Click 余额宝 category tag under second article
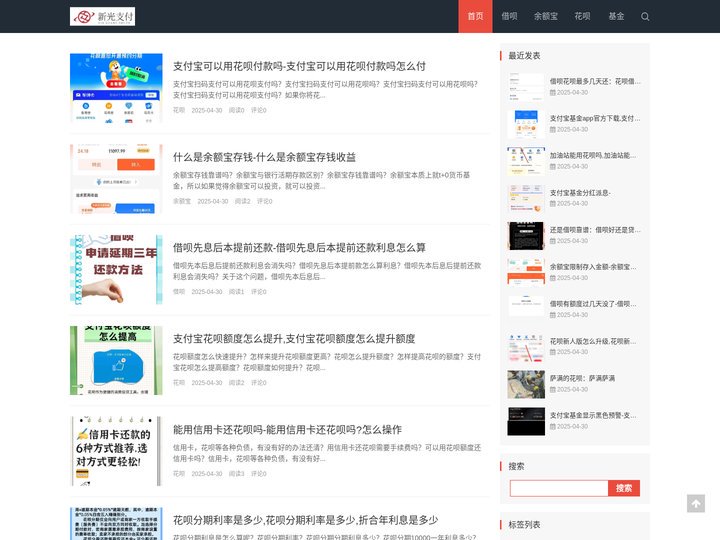This screenshot has height=540, width=720. pos(182,201)
